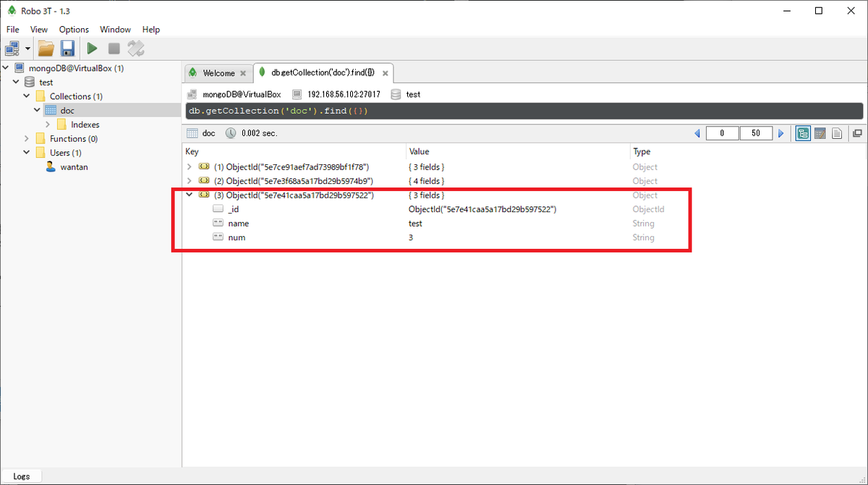Click the rotate orientation toolbar icon
The height and width of the screenshot is (485, 868).
point(136,48)
